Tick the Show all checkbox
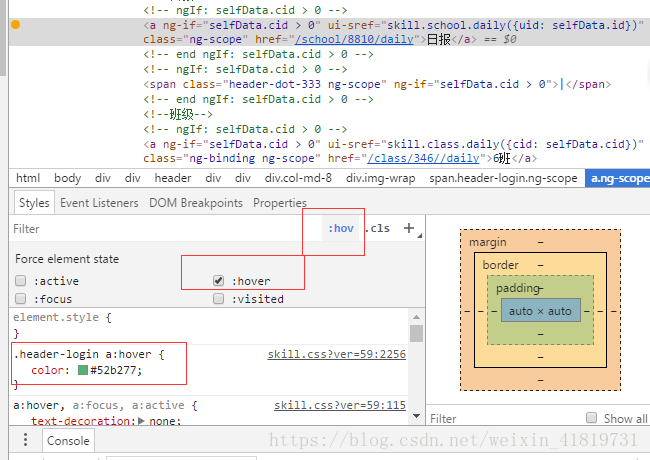Screen dimensions: 650x460 592,418
